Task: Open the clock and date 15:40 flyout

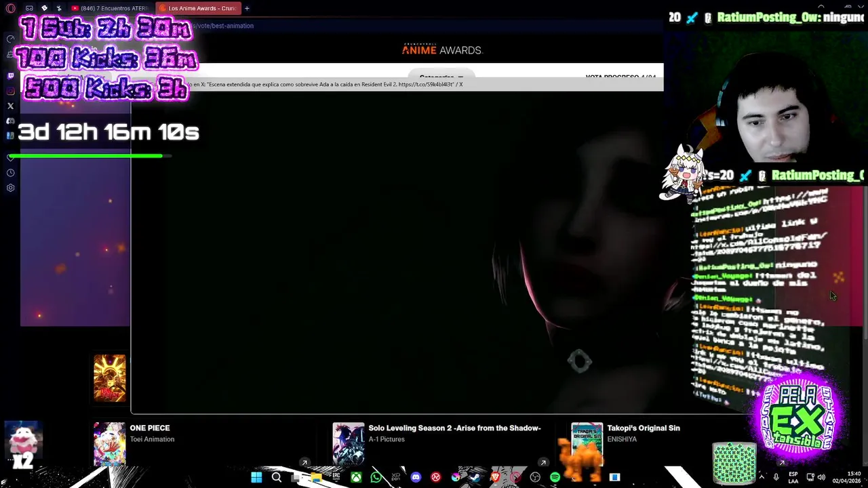Action: click(x=847, y=477)
